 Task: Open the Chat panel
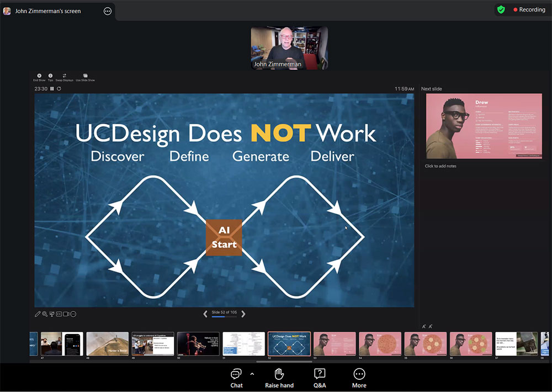tap(236, 378)
